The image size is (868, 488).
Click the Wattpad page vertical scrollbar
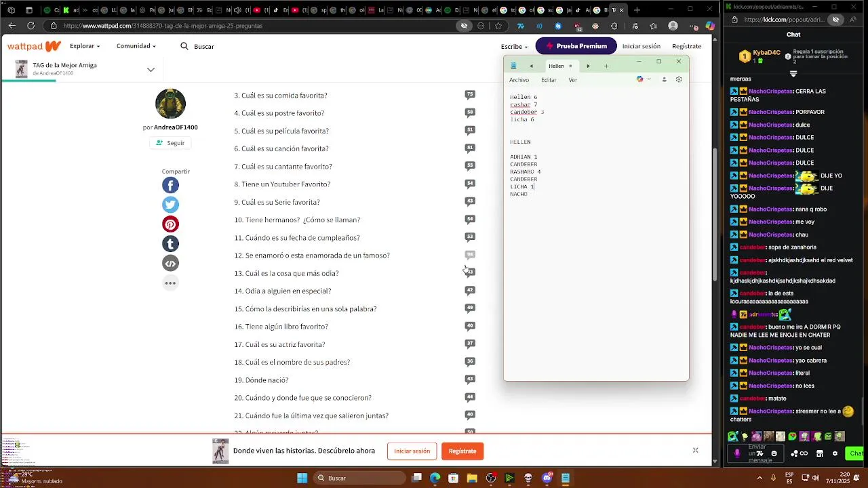pos(715,213)
